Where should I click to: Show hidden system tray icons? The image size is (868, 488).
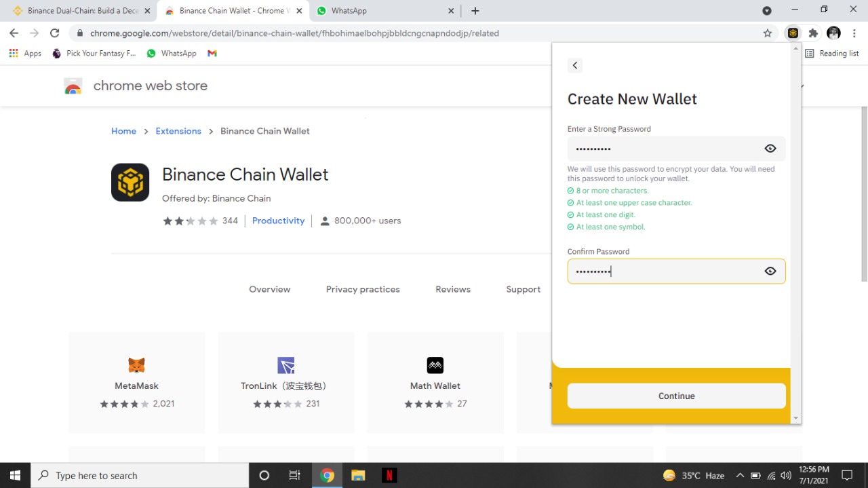(740, 475)
